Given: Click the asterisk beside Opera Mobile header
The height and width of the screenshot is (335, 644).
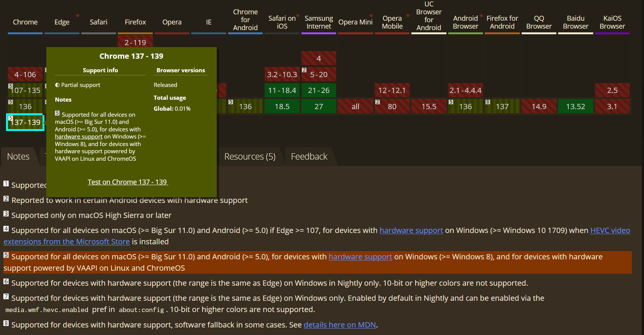Looking at the screenshot, I should (x=408, y=16).
